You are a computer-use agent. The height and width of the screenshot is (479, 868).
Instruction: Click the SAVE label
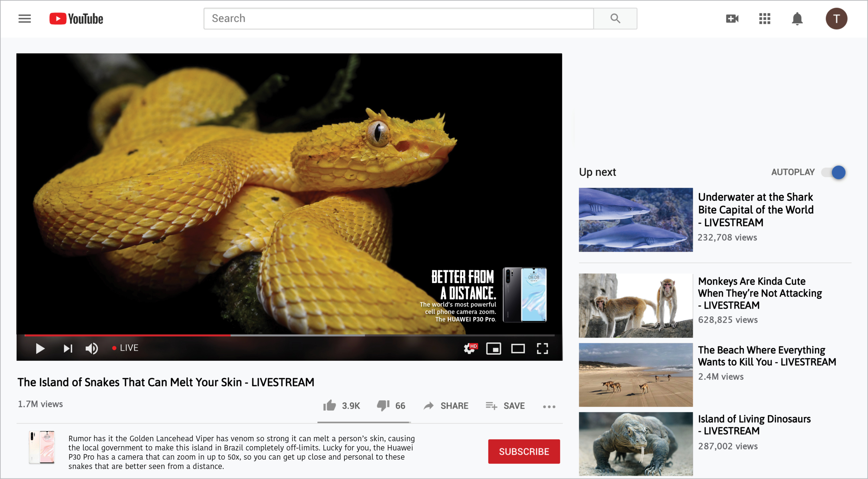pos(514,406)
